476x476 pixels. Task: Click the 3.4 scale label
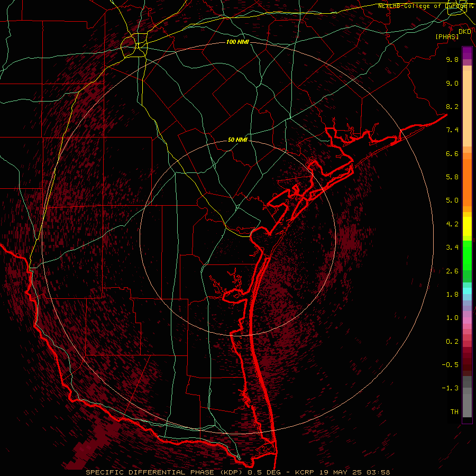pos(452,248)
